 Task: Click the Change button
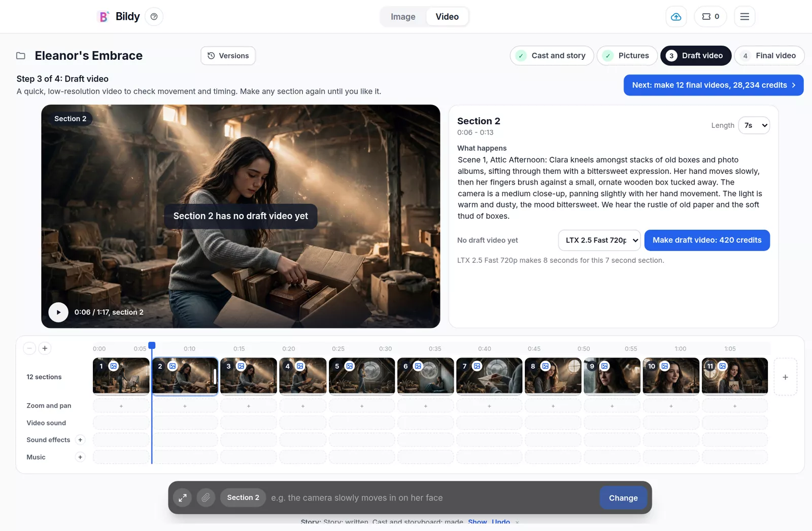point(623,498)
